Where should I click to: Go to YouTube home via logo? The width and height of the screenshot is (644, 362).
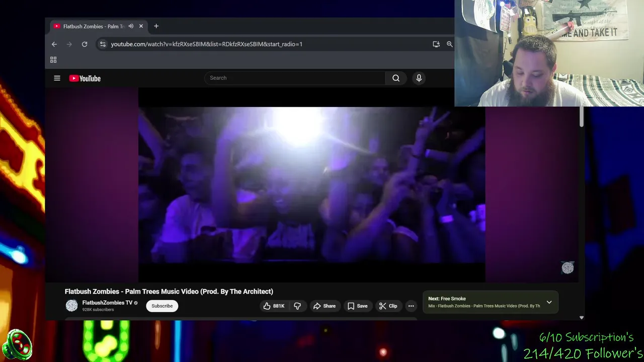click(x=85, y=78)
